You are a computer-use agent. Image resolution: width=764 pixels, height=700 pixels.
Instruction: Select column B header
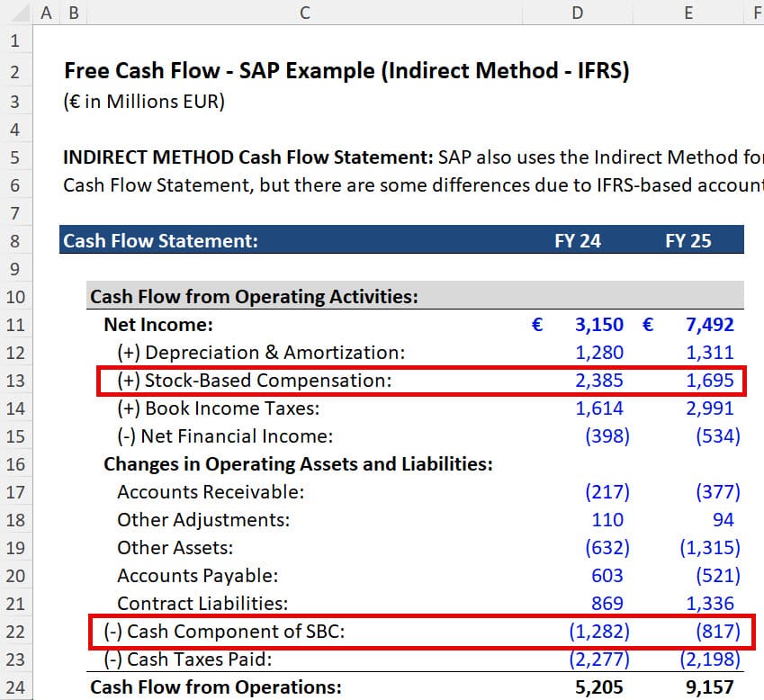coord(74,13)
